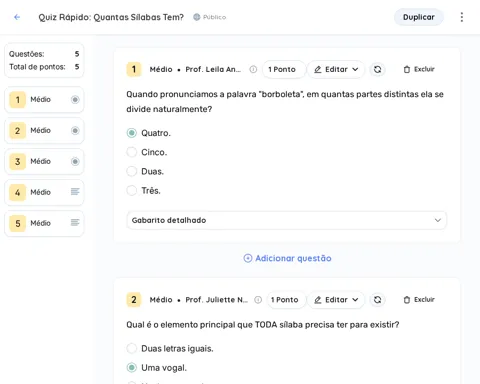Click the chevron of Gabarito detalhado

[438, 220]
